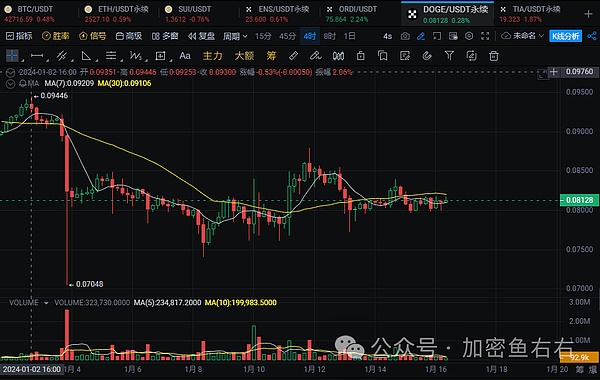This screenshot has height=380, width=600.
Task: Open the drawings filter funnel
Action: (x=449, y=56)
